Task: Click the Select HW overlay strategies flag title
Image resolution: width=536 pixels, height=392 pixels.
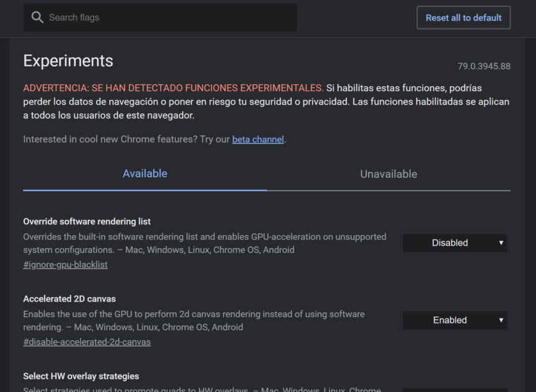Action: [x=80, y=375]
